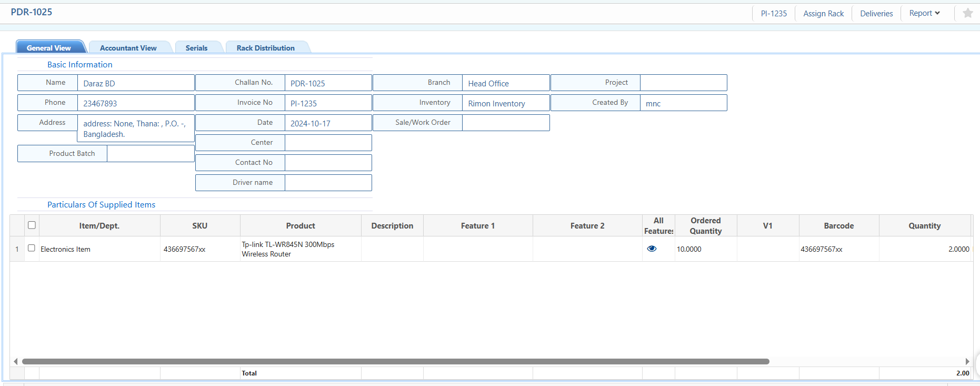
Task: Click quantity 2.0000 cell
Action: point(925,249)
